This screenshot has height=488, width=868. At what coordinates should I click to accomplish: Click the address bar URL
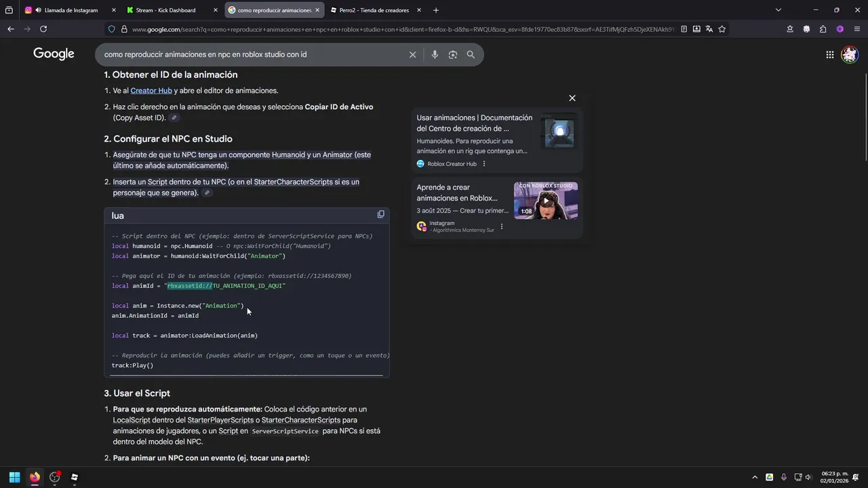[x=403, y=29]
